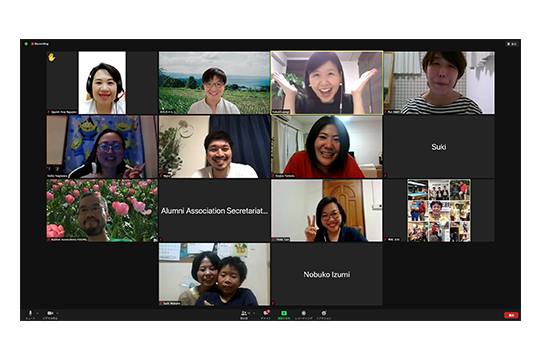The image size is (540, 360).
Task: Expand the arrow next to Participants
Action: [x=254, y=313]
